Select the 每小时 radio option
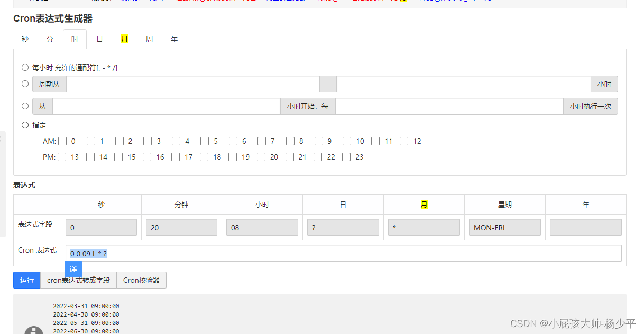The image size is (644, 334). click(25, 67)
